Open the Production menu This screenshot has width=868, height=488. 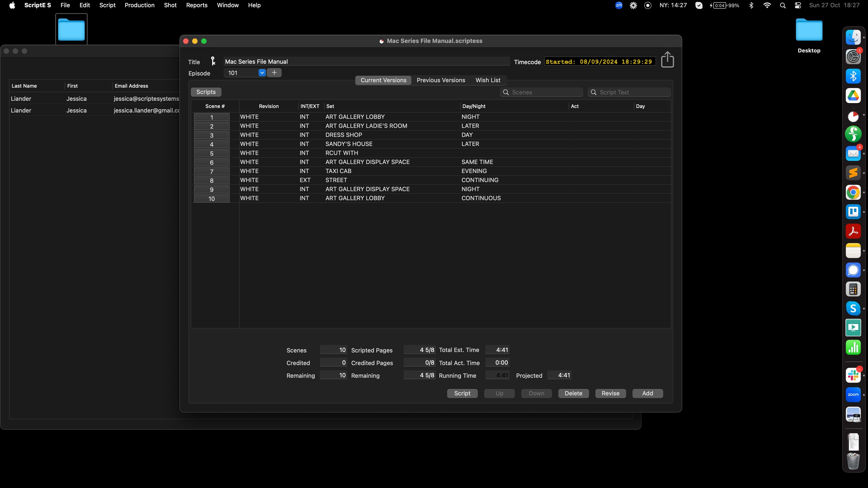pyautogui.click(x=139, y=5)
